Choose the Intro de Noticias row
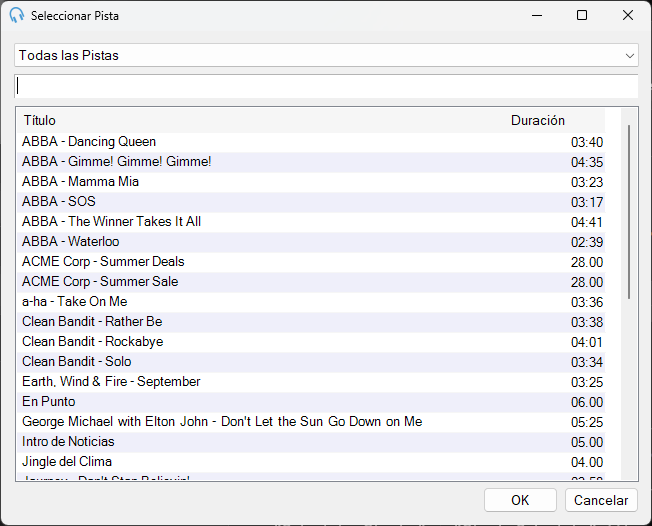This screenshot has width=652, height=526. pos(312,442)
